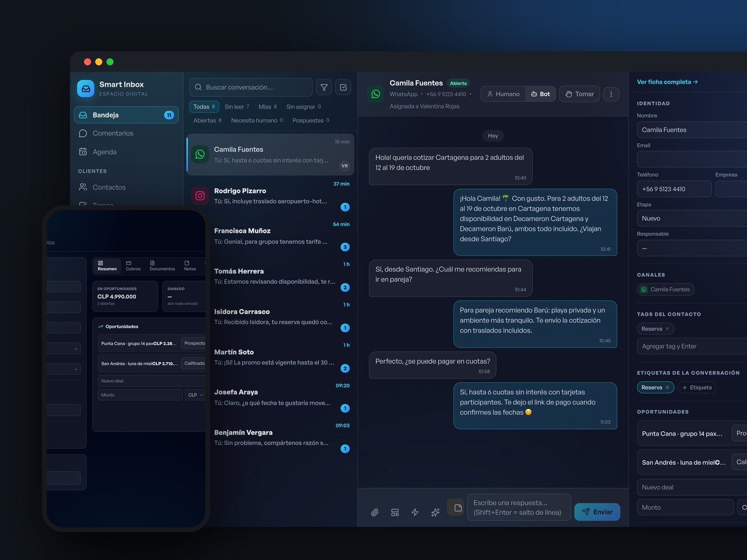Select the Cobros tab in the phone mockup
The width and height of the screenshot is (747, 560).
133,266
